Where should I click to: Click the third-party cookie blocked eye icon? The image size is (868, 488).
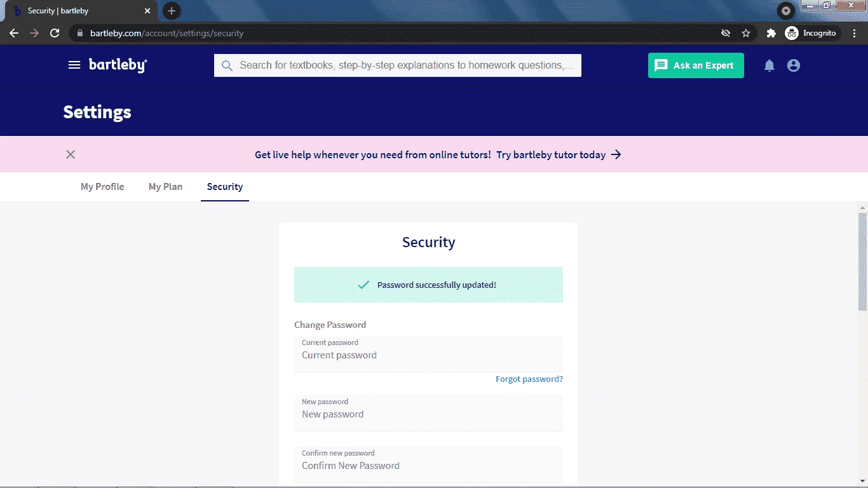(726, 33)
